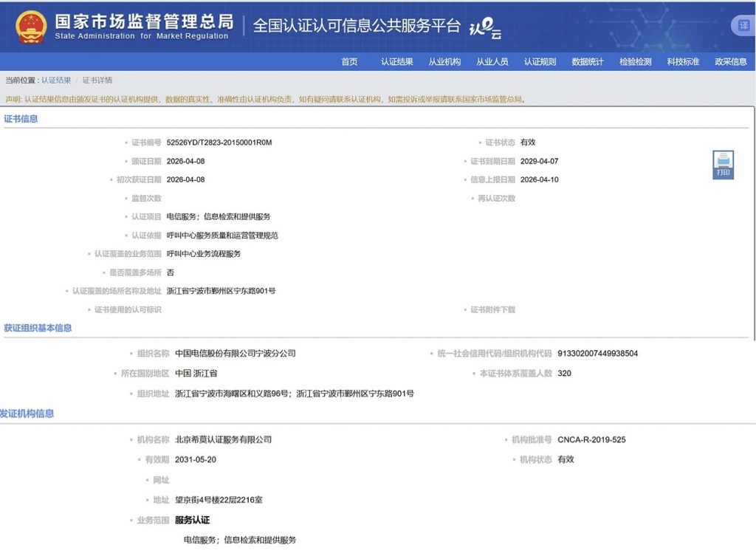
Task: Open the 认证结果 navigation tab
Action: 396,62
